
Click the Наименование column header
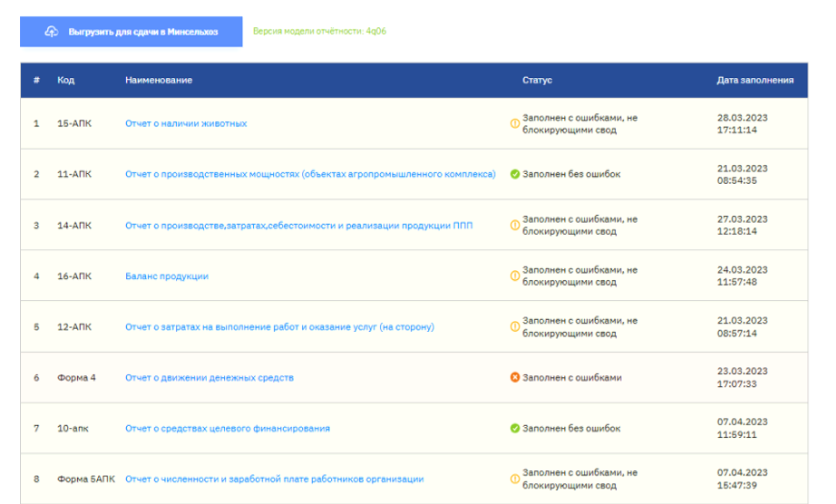[x=159, y=80]
